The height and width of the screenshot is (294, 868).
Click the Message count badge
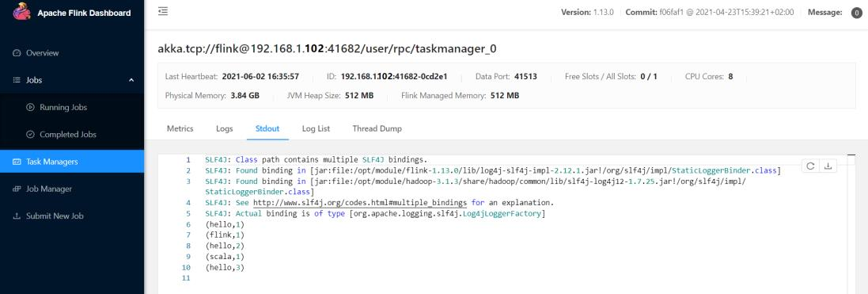click(856, 12)
